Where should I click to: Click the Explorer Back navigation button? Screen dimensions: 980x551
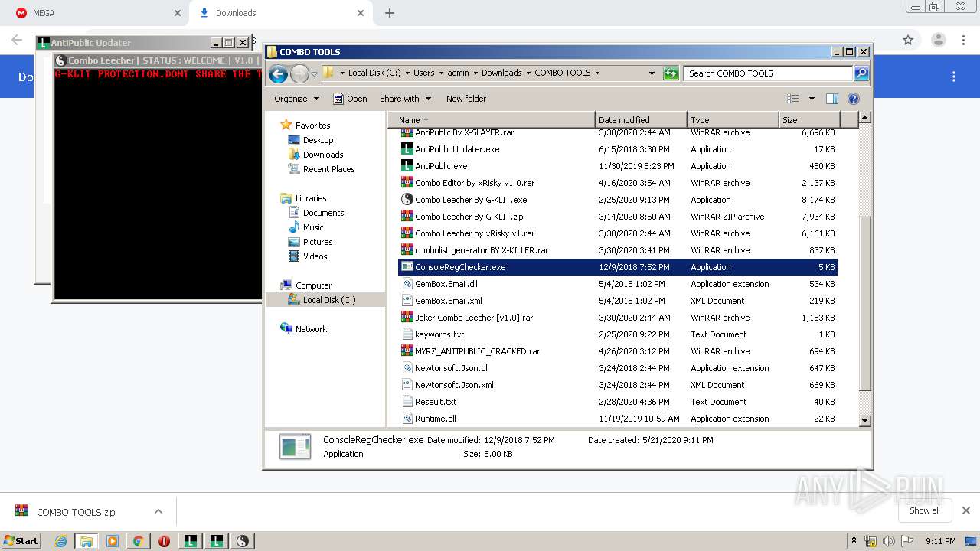pyautogui.click(x=279, y=73)
